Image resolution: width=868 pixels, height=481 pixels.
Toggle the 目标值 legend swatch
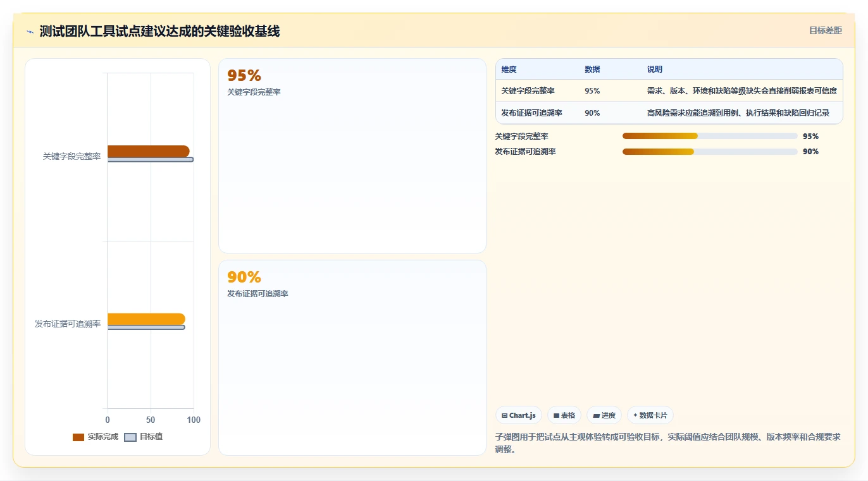pyautogui.click(x=130, y=437)
